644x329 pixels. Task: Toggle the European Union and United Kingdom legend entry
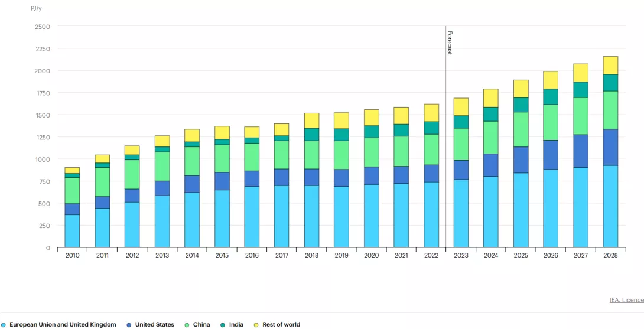click(58, 324)
